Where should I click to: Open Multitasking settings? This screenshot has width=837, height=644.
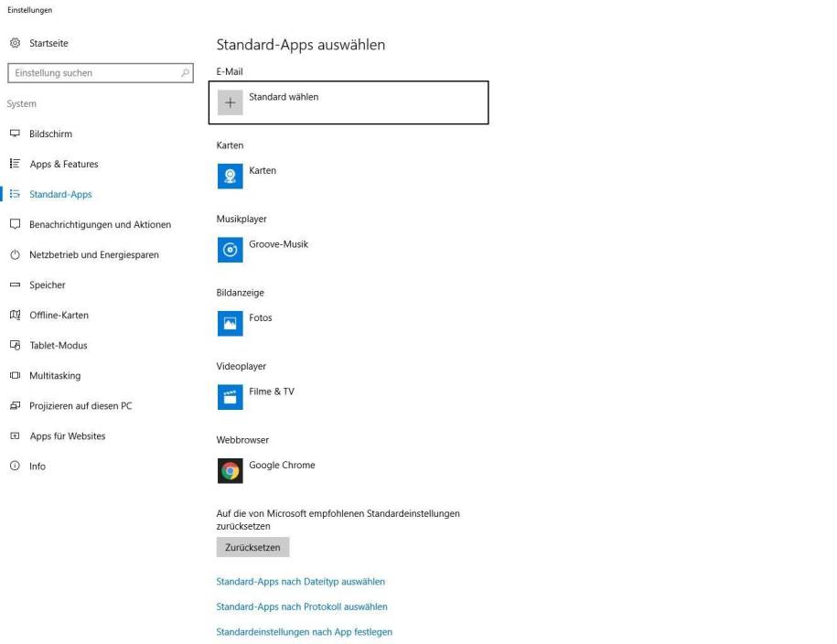pyautogui.click(x=16, y=375)
